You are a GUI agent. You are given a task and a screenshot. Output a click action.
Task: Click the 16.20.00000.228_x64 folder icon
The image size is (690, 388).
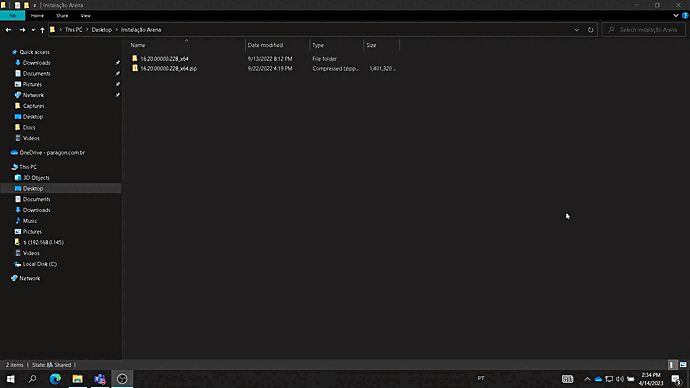pyautogui.click(x=135, y=58)
